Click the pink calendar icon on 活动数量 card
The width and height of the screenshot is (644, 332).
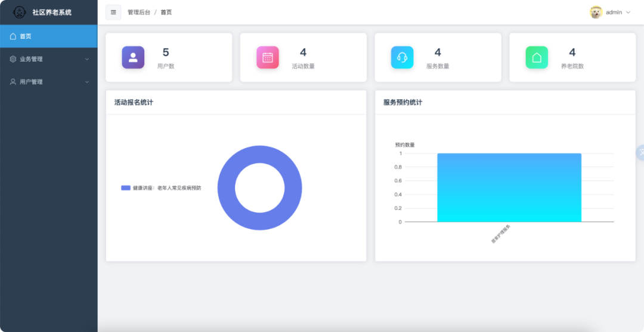click(268, 57)
